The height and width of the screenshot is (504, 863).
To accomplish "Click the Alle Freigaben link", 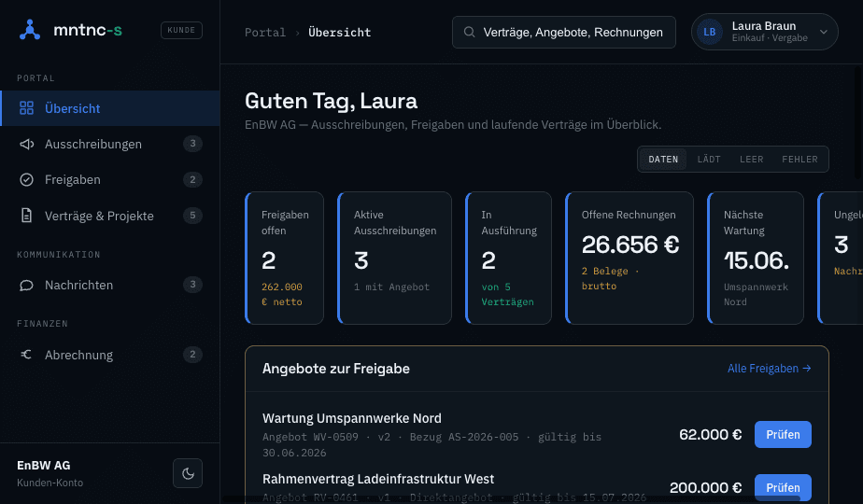I will point(769,368).
